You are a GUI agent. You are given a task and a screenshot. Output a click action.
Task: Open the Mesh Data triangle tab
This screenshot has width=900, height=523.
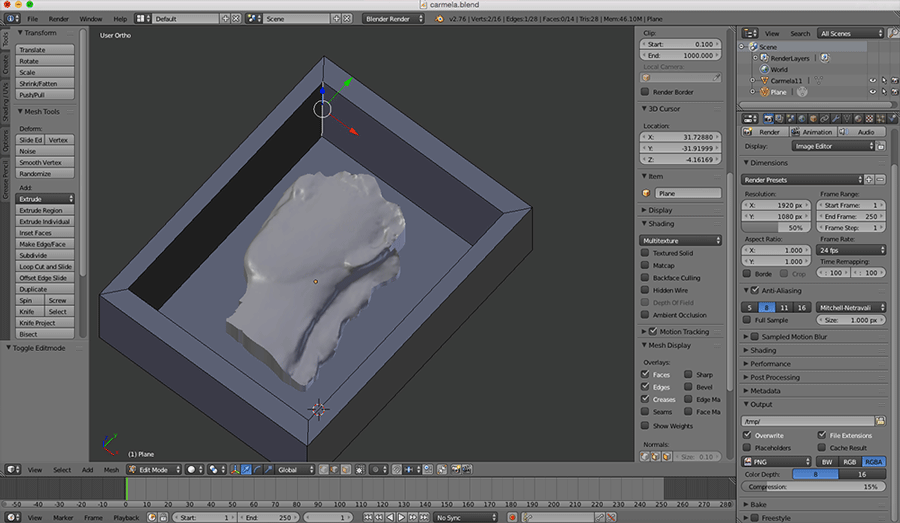847,119
